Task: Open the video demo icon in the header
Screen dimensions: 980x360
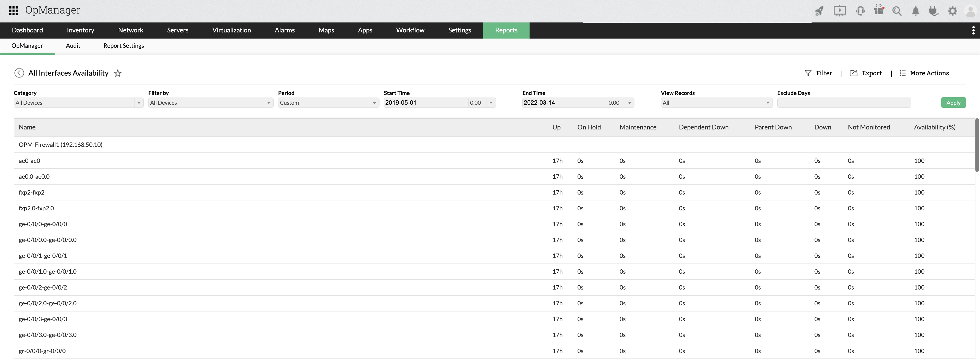Action: [840, 11]
